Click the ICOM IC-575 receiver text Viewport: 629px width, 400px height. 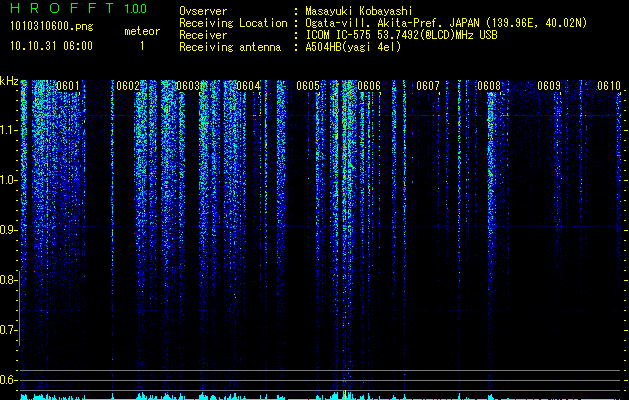401,35
